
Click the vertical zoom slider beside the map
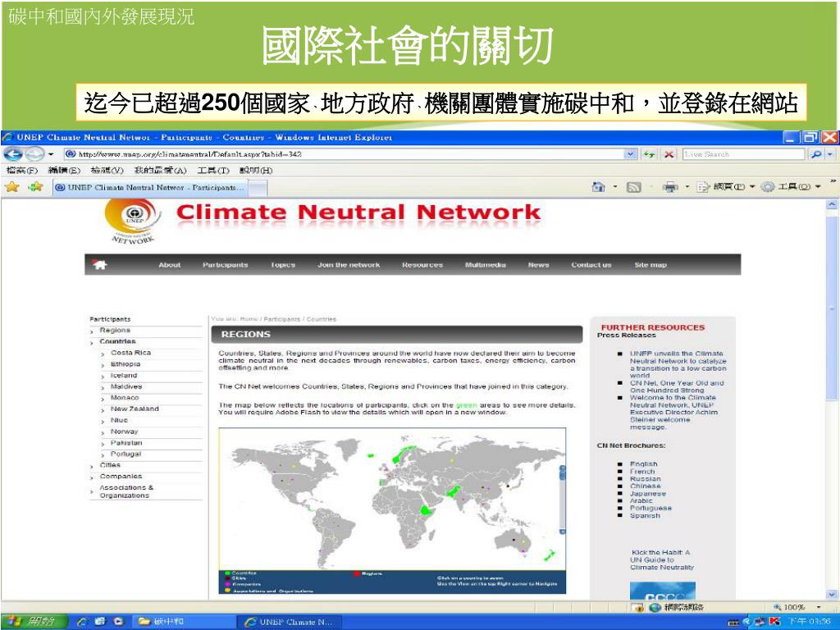tap(563, 500)
